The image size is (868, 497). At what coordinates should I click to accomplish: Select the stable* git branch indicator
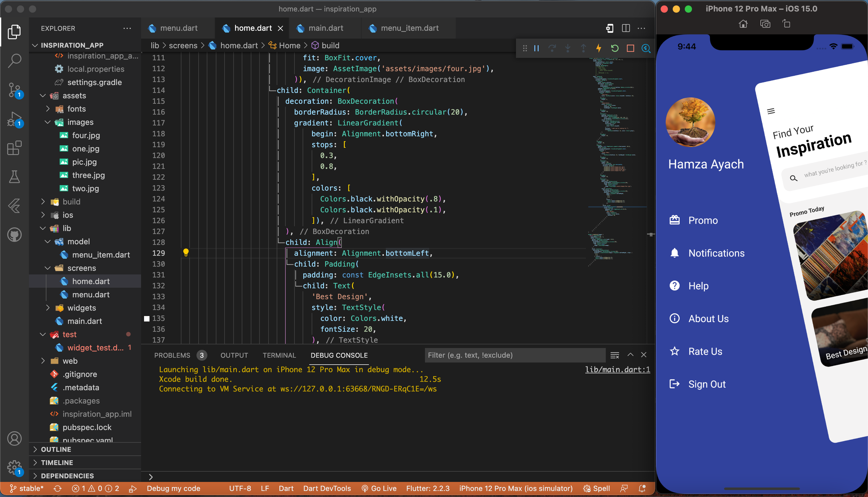[x=27, y=489]
